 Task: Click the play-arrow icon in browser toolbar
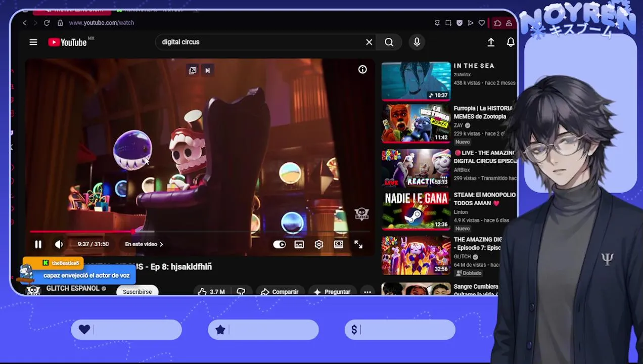(x=471, y=23)
